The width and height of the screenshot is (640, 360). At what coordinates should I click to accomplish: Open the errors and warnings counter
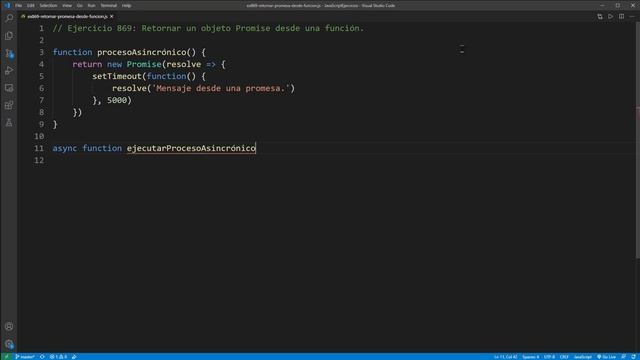[x=58, y=357]
